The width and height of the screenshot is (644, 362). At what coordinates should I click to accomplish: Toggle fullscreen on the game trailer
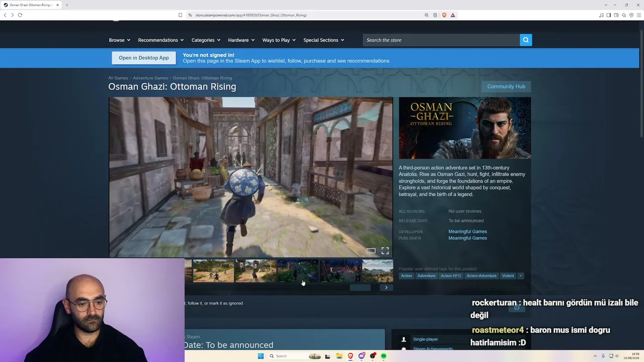coord(385,250)
